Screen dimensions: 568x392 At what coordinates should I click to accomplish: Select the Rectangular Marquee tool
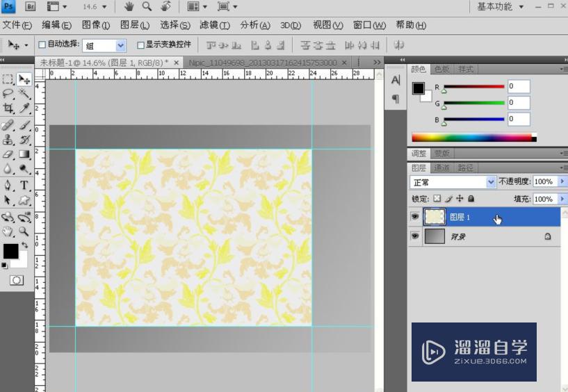[x=8, y=79]
